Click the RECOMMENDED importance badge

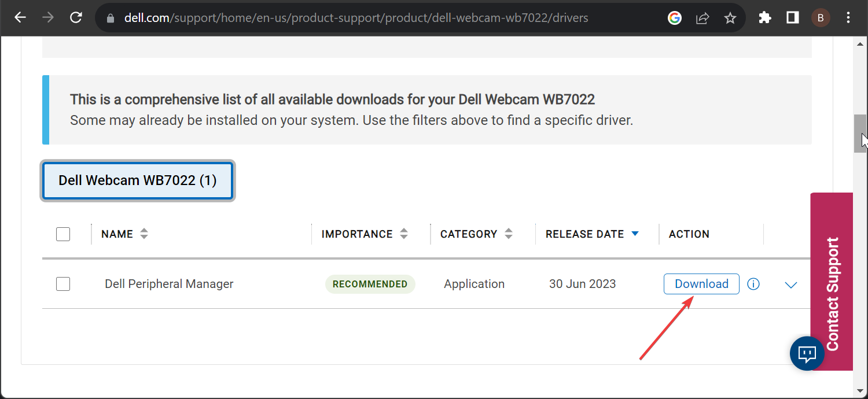[370, 284]
